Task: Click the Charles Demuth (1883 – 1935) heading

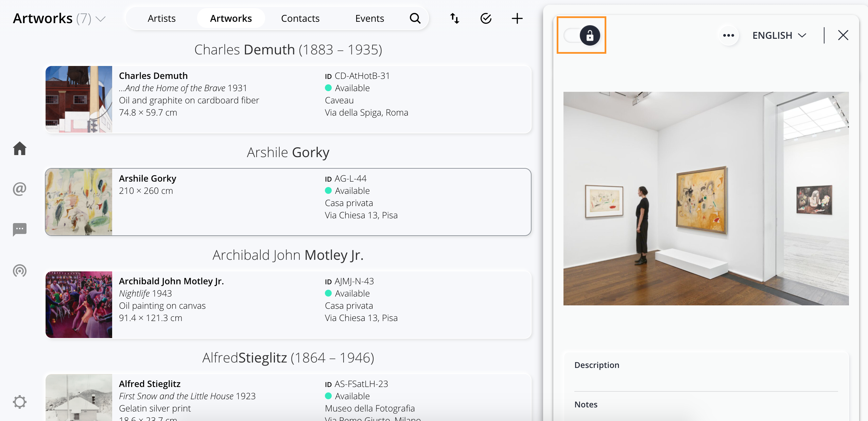Action: [x=288, y=50]
